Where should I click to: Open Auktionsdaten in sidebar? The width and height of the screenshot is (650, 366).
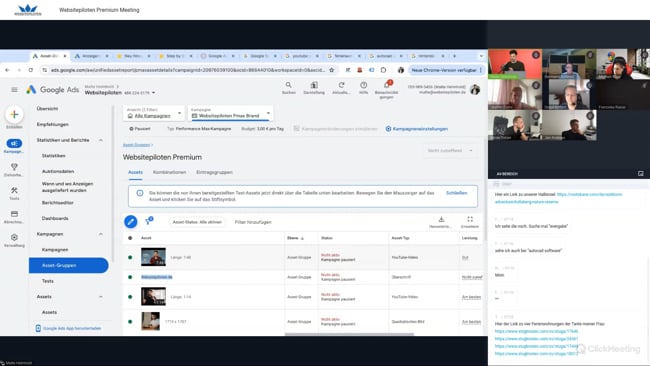coord(58,171)
